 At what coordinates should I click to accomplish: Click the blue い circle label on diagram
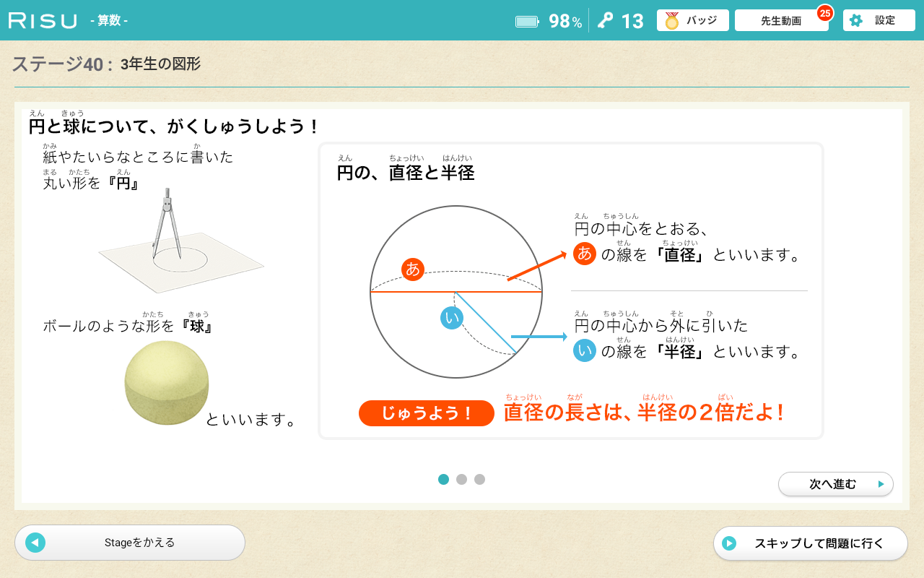tap(452, 318)
